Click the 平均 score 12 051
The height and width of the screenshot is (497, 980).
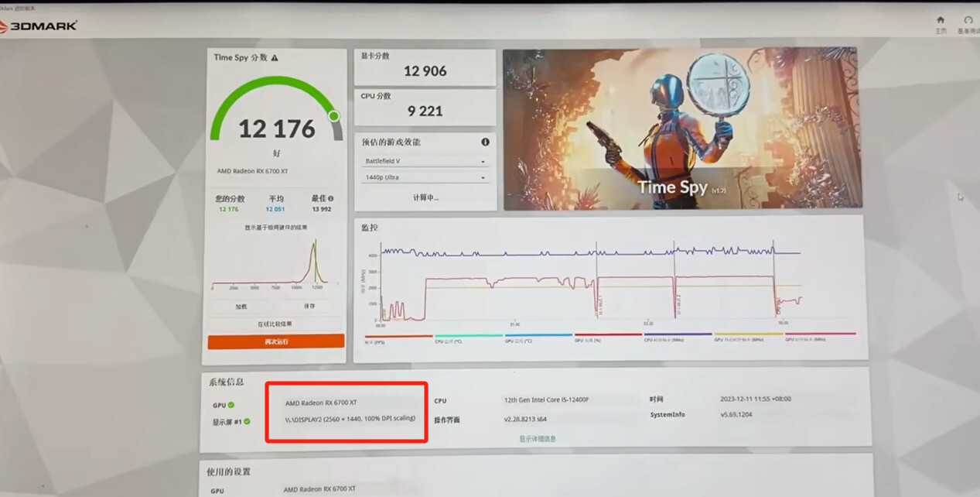point(275,209)
